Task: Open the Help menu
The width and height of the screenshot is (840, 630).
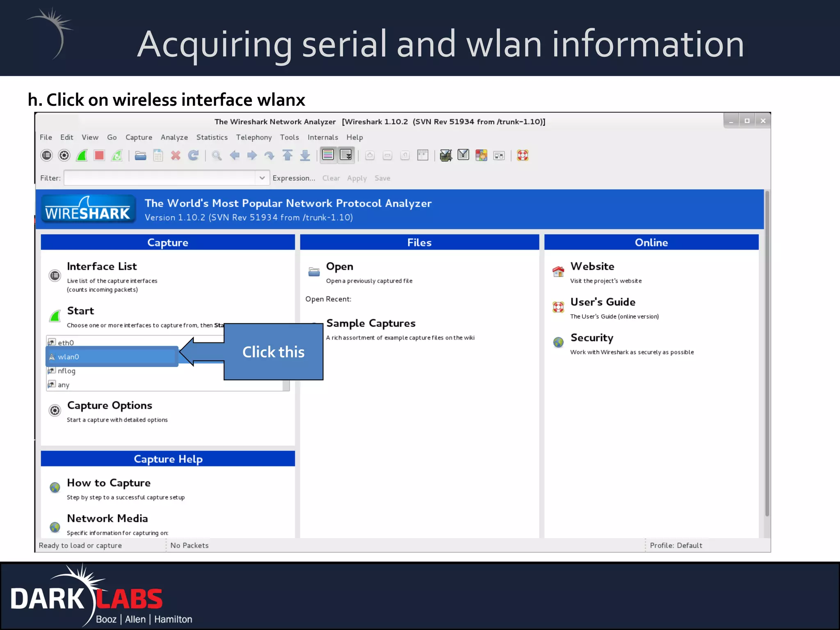Action: [355, 137]
